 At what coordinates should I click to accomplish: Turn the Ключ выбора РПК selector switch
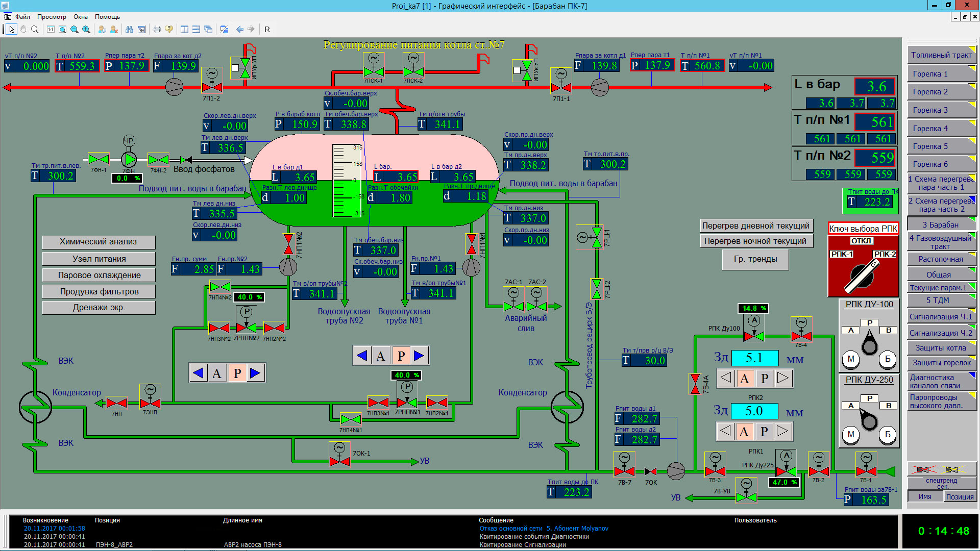[x=863, y=275]
